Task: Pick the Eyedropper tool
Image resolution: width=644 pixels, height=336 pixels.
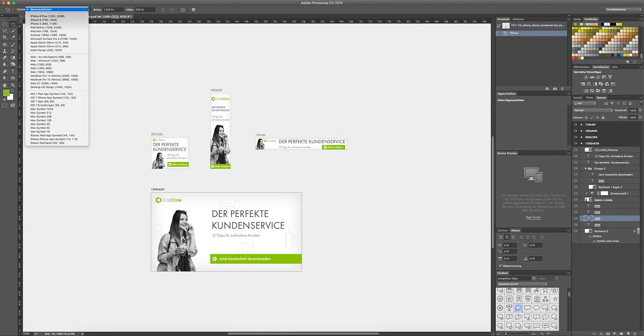Action: pyautogui.click(x=13, y=37)
